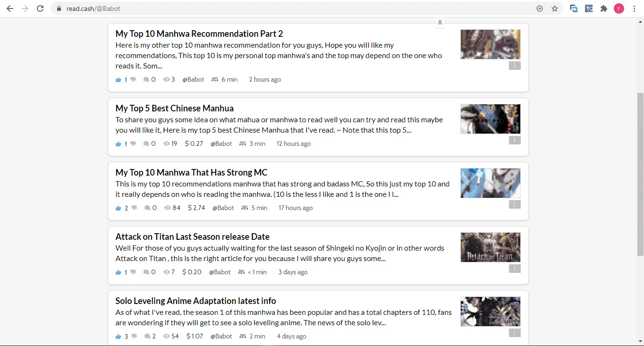Downvote 'My Top 10 Manhwa That Has Strong MC'
This screenshot has height=346, width=644.
[134, 208]
